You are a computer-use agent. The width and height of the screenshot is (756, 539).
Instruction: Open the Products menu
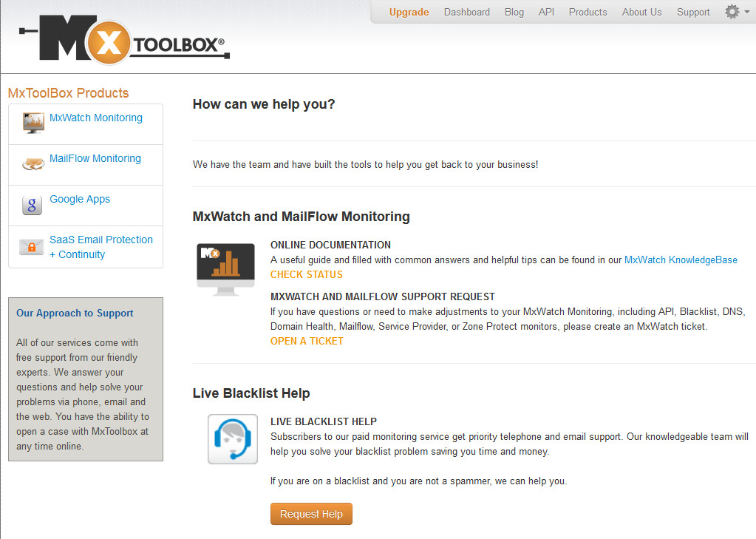tap(588, 12)
